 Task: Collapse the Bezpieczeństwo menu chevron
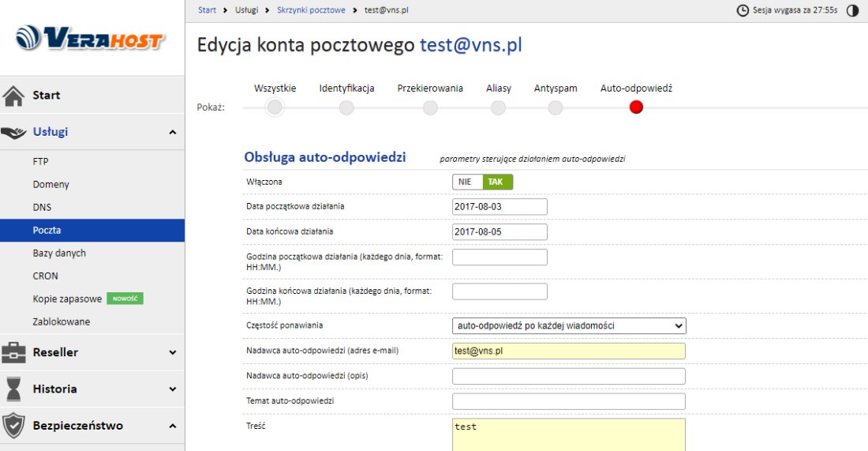coord(173,426)
